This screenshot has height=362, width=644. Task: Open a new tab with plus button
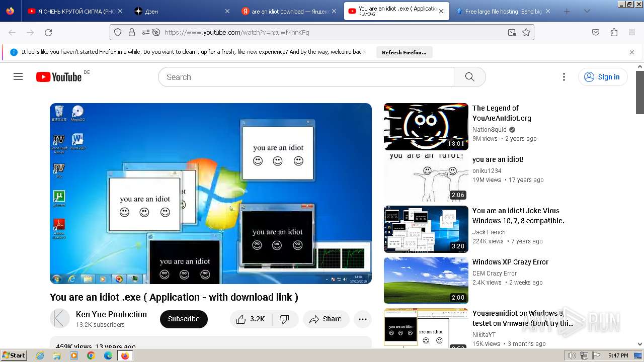(567, 11)
